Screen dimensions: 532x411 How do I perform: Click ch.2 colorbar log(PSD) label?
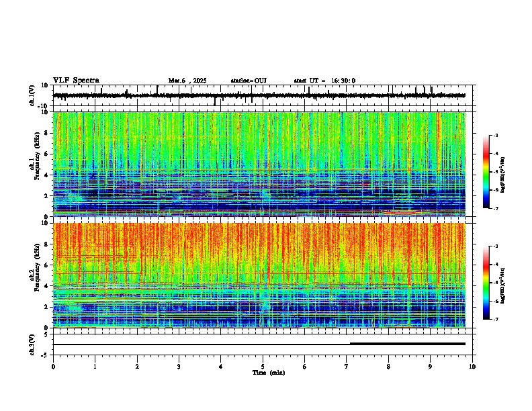tap(502, 285)
